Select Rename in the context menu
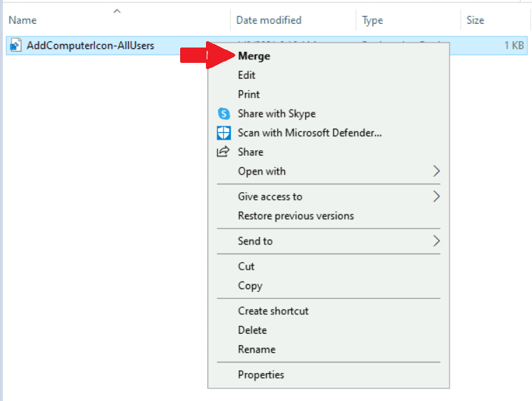Screen dimensions: 532x401 point(256,349)
